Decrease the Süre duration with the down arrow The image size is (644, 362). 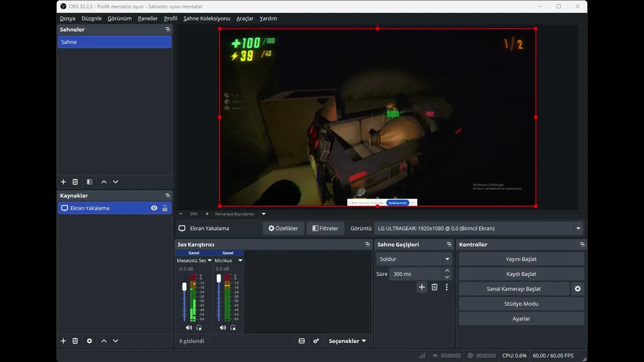click(447, 277)
